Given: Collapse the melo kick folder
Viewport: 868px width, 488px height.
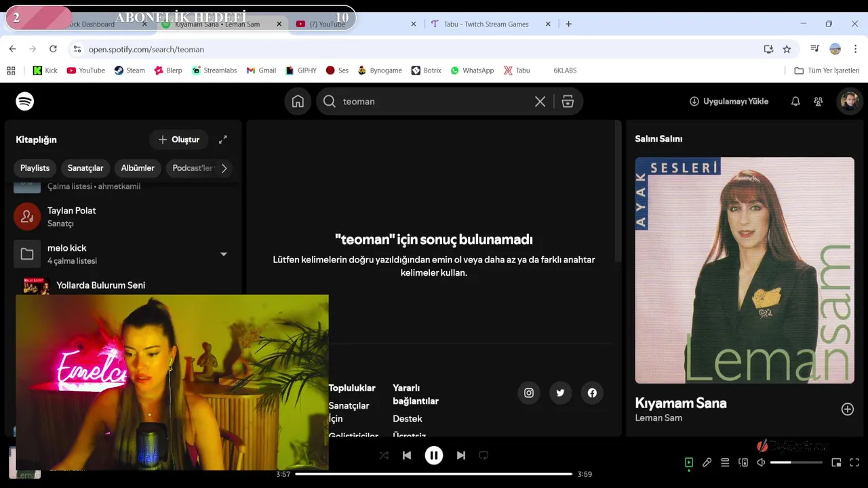Looking at the screenshot, I should (x=224, y=254).
